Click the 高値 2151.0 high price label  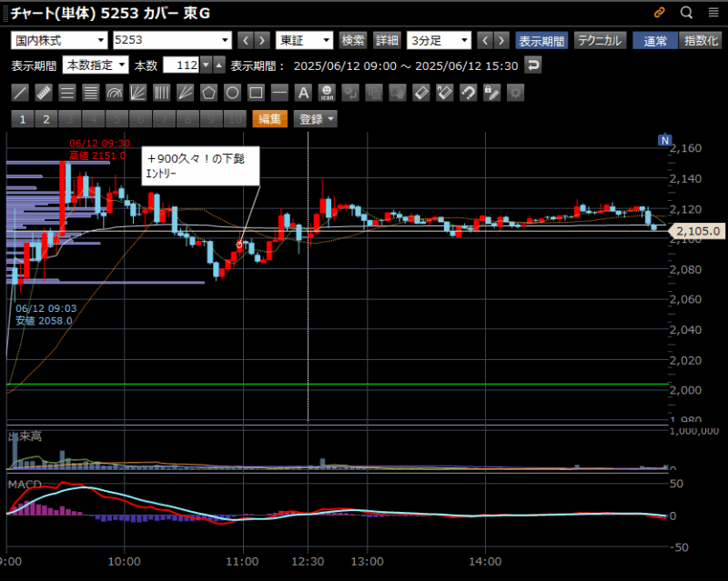pos(98,155)
